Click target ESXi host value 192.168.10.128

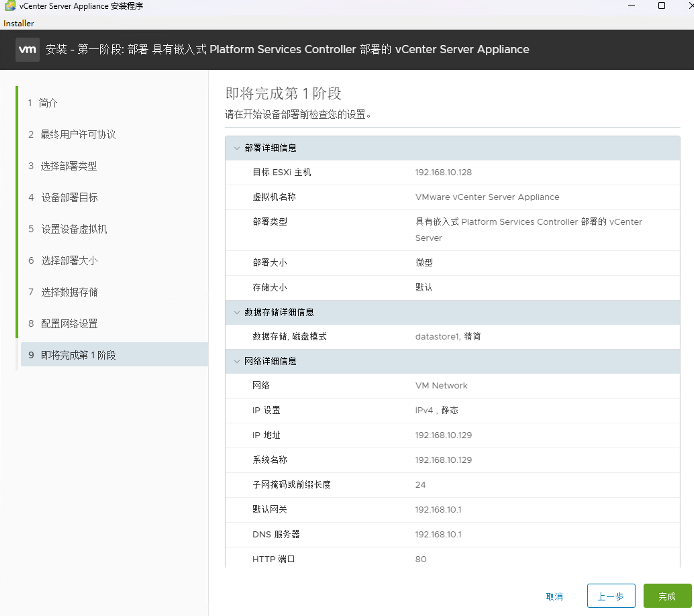[443, 172]
